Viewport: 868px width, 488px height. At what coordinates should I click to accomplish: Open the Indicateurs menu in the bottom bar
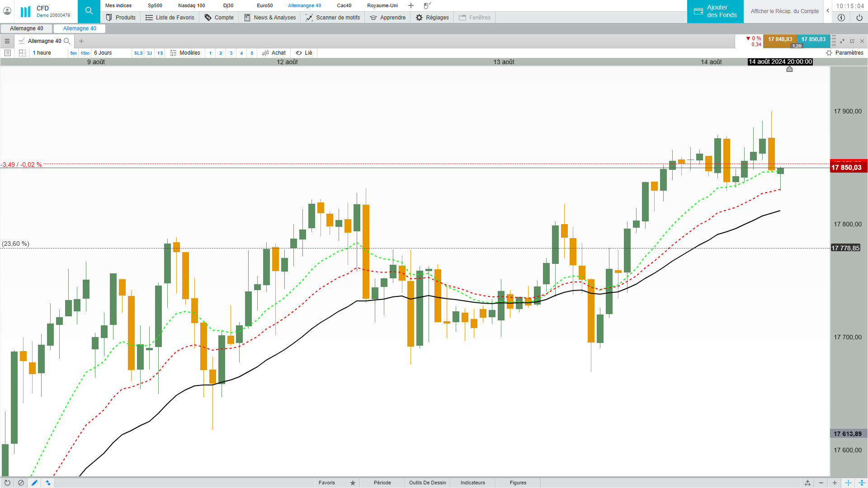[472, 483]
